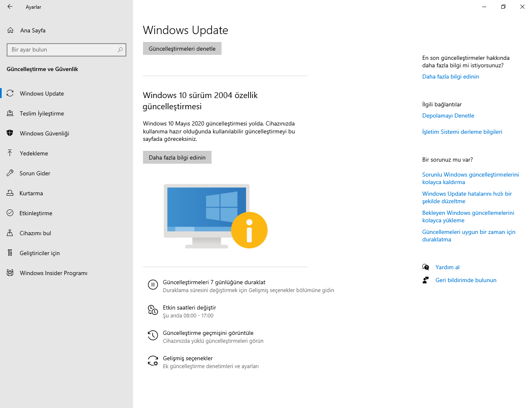The height and width of the screenshot is (408, 532).
Task: Click the Windows Güvenliği shield icon
Action: point(10,133)
